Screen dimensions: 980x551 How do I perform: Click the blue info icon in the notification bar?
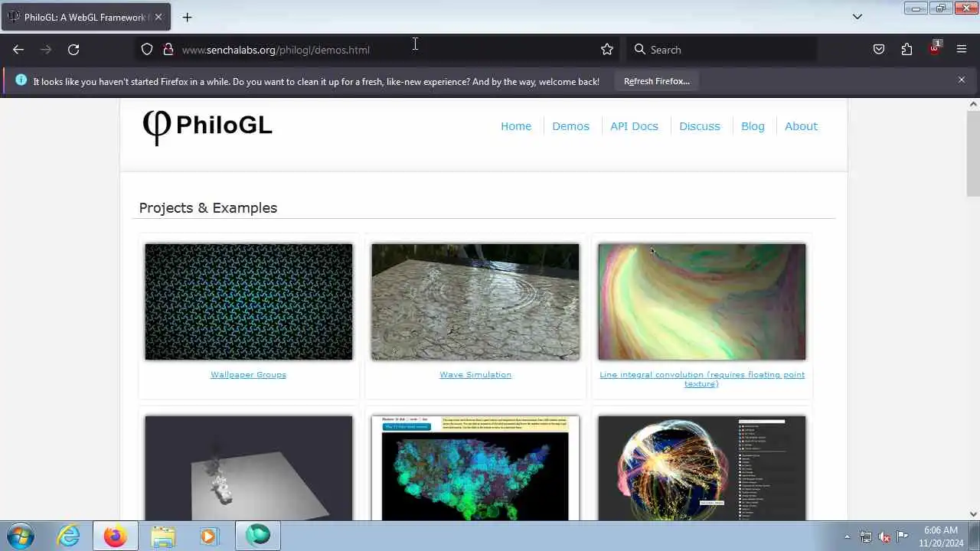pos(21,80)
